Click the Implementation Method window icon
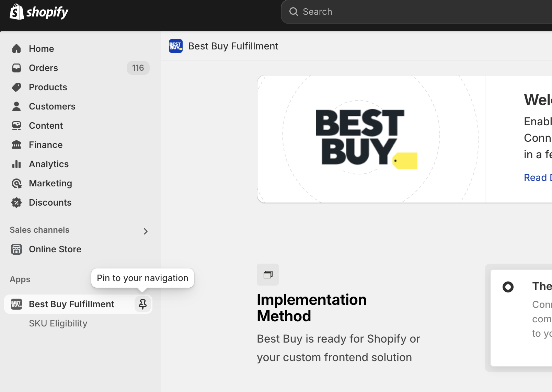 [x=268, y=275]
